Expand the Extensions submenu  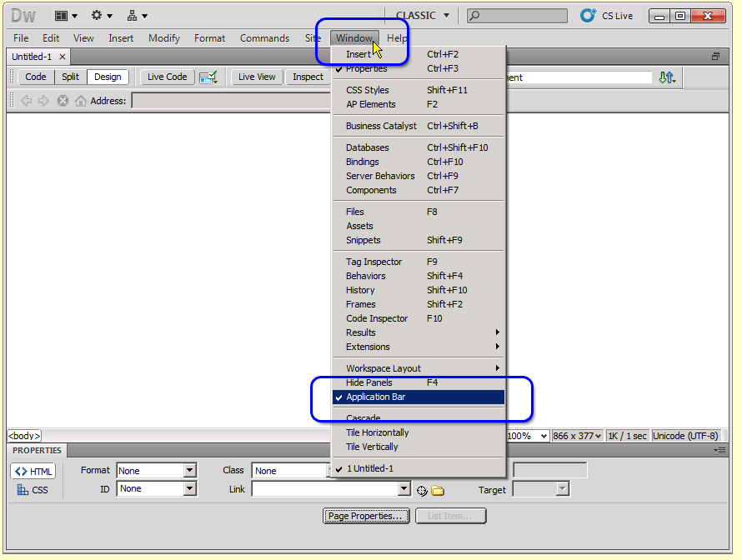[x=419, y=347]
